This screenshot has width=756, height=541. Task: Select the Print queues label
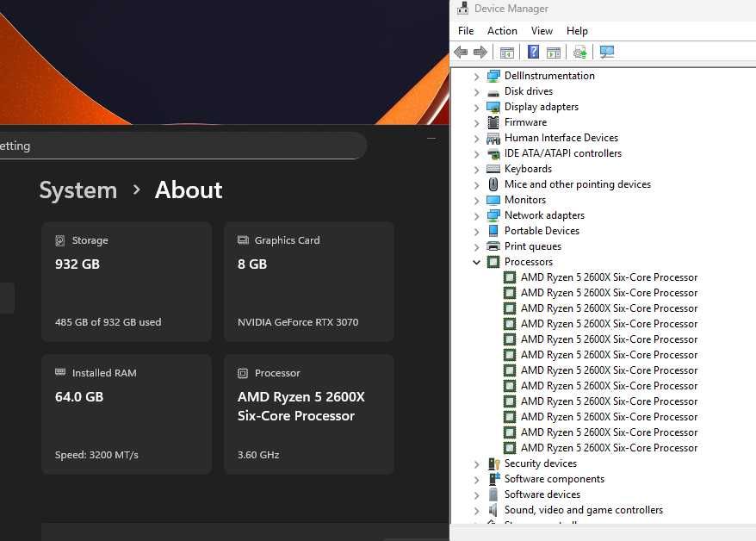pos(533,246)
